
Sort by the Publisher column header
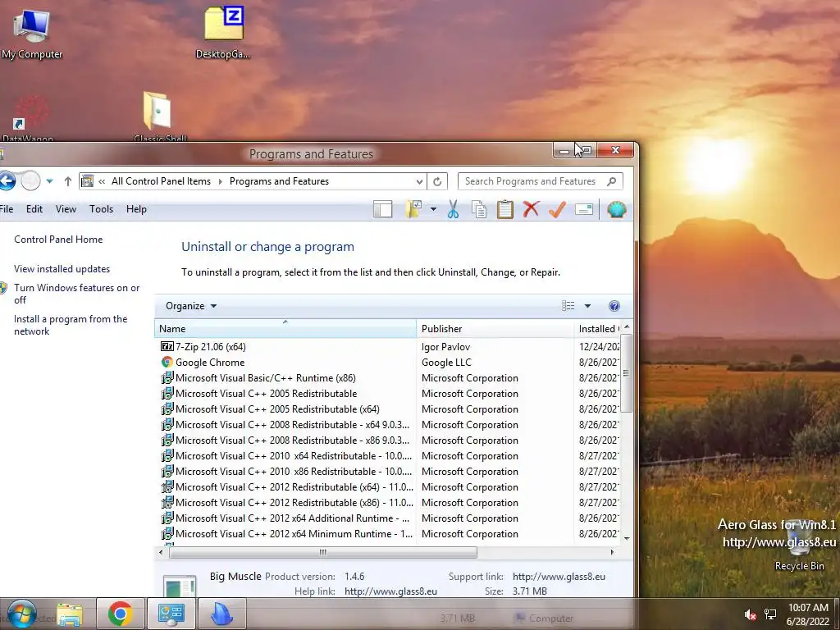[495, 328]
